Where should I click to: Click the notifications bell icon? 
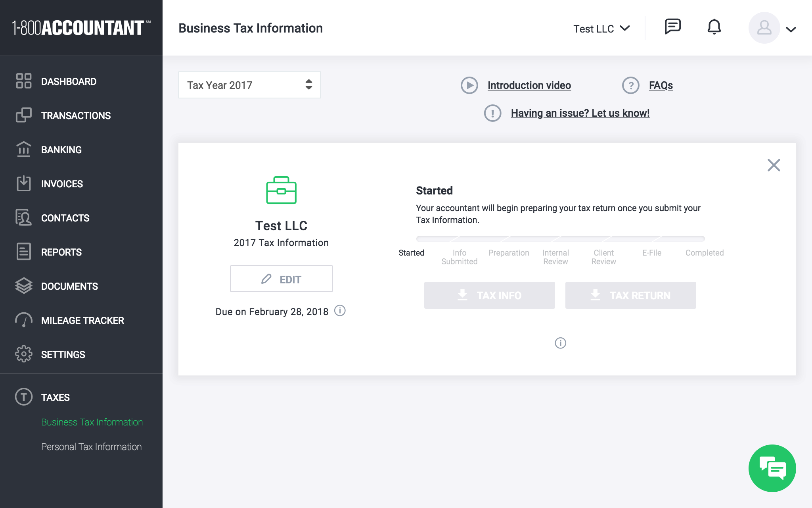tap(714, 27)
